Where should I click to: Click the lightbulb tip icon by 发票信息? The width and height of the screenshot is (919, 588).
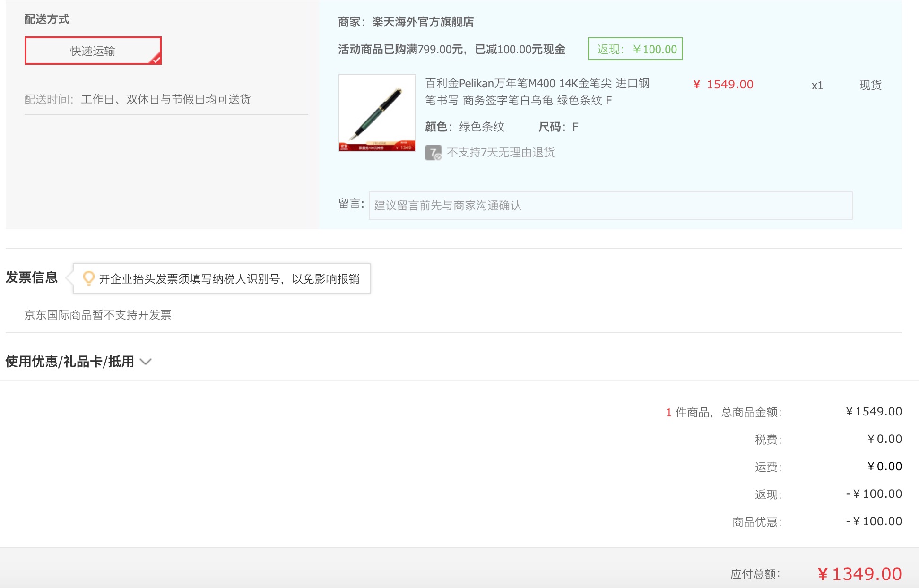[x=88, y=278]
